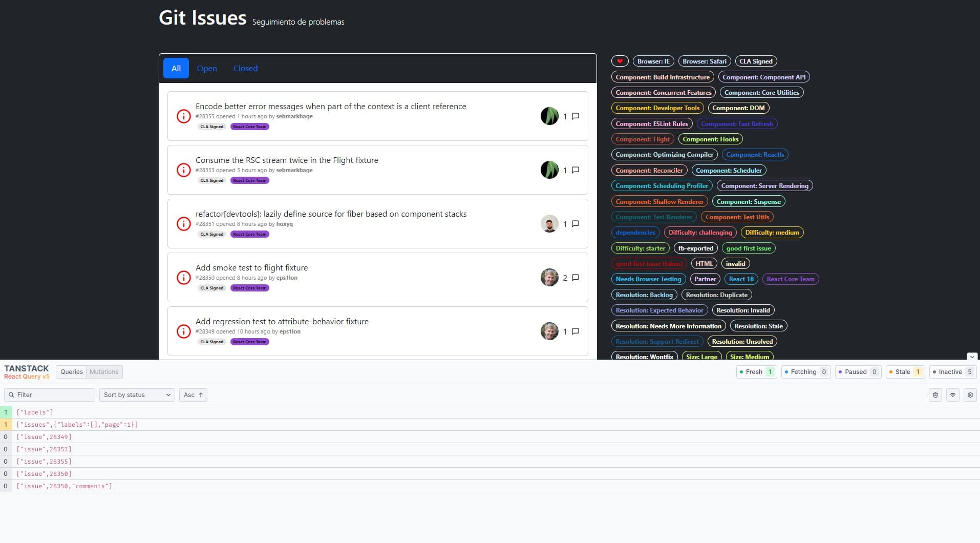Filter by Component: Hooks label
The image size is (980, 543).
(x=711, y=139)
